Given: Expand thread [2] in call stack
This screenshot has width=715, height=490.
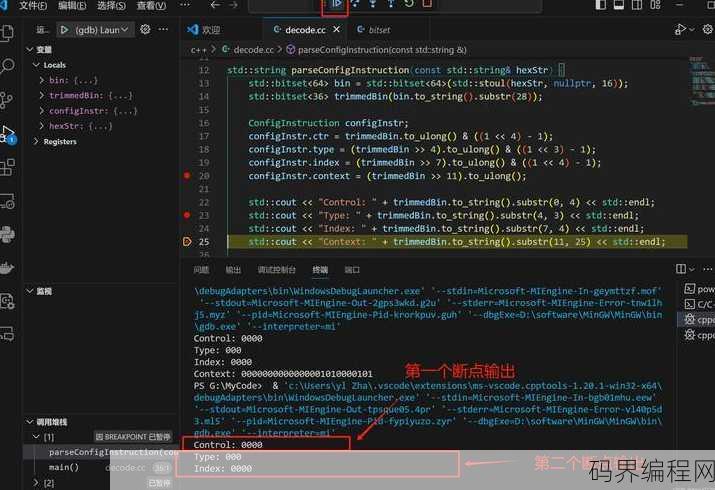Looking at the screenshot, I should point(36,482).
